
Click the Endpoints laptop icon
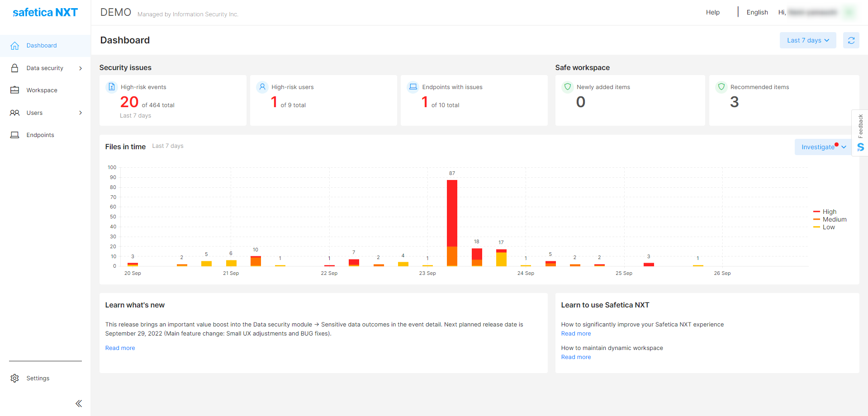(x=15, y=135)
